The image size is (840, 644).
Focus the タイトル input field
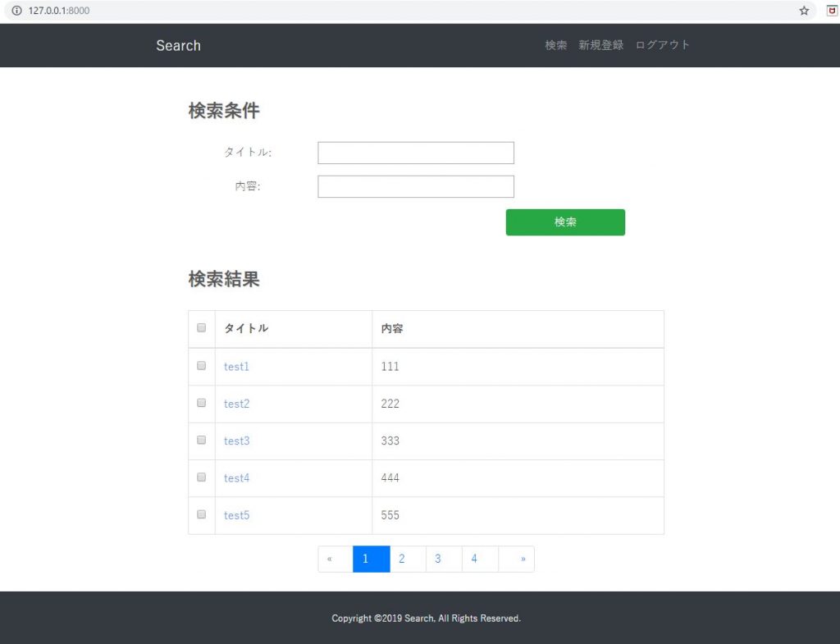(x=415, y=153)
